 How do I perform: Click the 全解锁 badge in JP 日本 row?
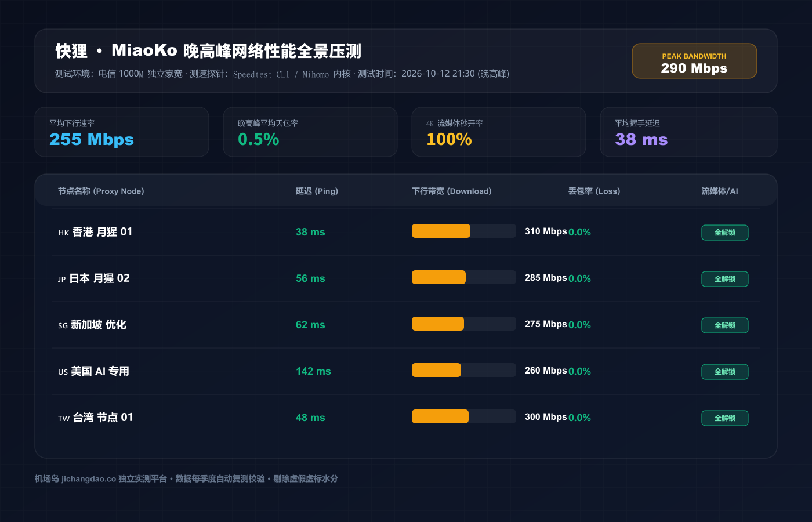point(725,279)
